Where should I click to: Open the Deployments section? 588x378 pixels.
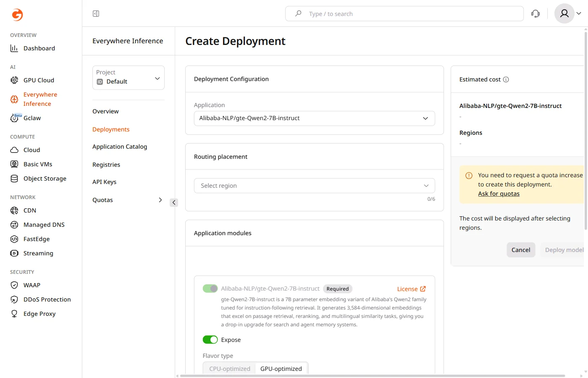pos(111,129)
